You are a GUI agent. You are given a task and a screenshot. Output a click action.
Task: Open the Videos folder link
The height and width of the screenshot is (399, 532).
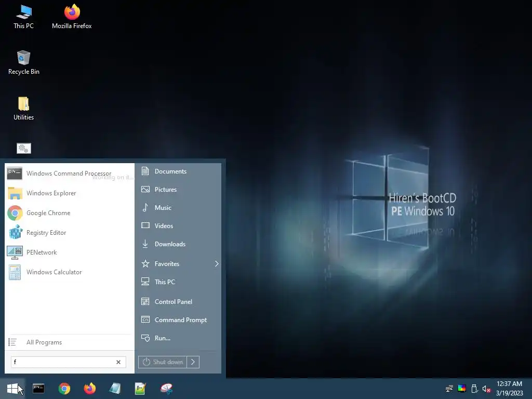click(179, 225)
